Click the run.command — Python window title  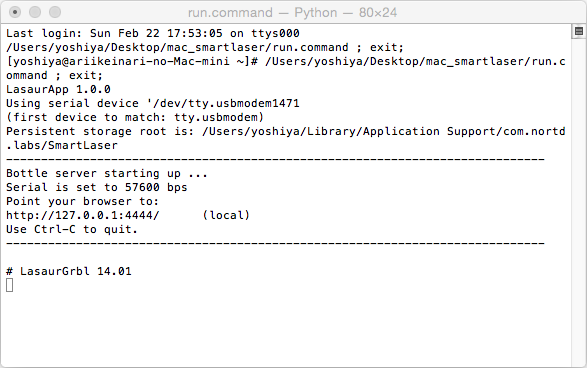[x=292, y=13]
